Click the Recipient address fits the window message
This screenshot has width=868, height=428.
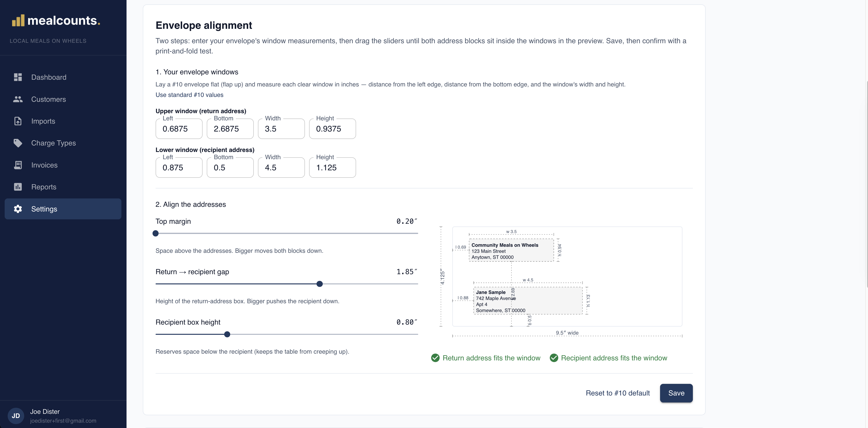pos(614,358)
